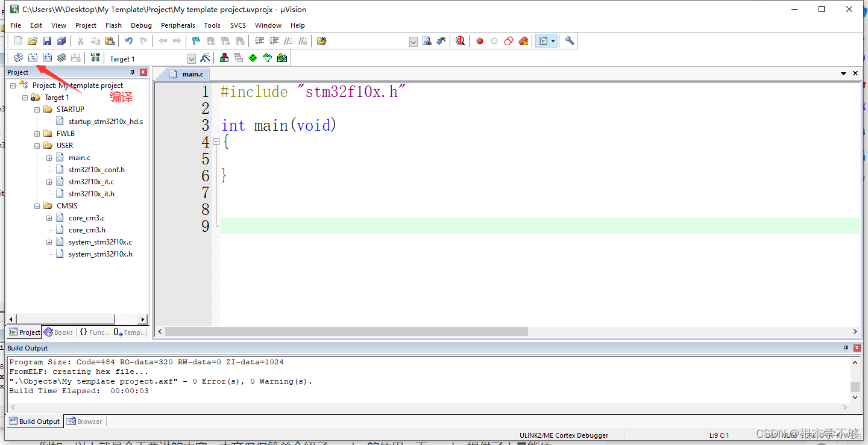
Task: Click the Insert/Remove Breakpoint red dot icon
Action: tap(479, 40)
